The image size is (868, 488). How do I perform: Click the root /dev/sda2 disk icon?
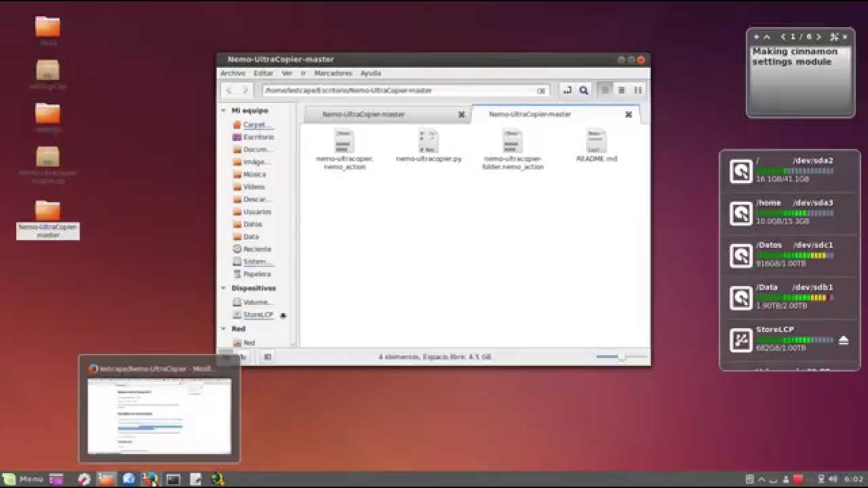pyautogui.click(x=741, y=171)
